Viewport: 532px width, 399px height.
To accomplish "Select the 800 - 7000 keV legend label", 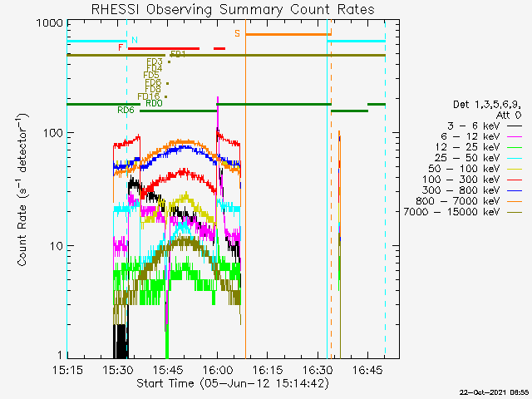I will (x=458, y=201).
